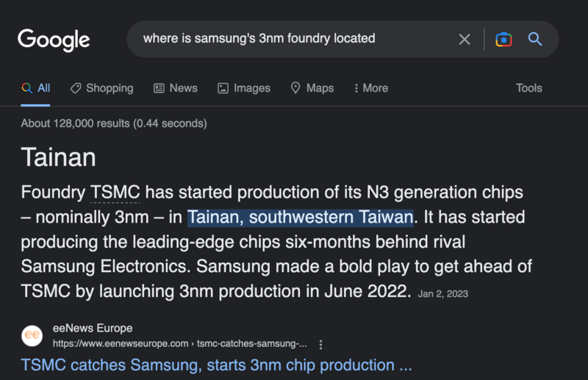This screenshot has width=588, height=380.
Task: Click the eeNews Europe source name
Action: point(93,329)
